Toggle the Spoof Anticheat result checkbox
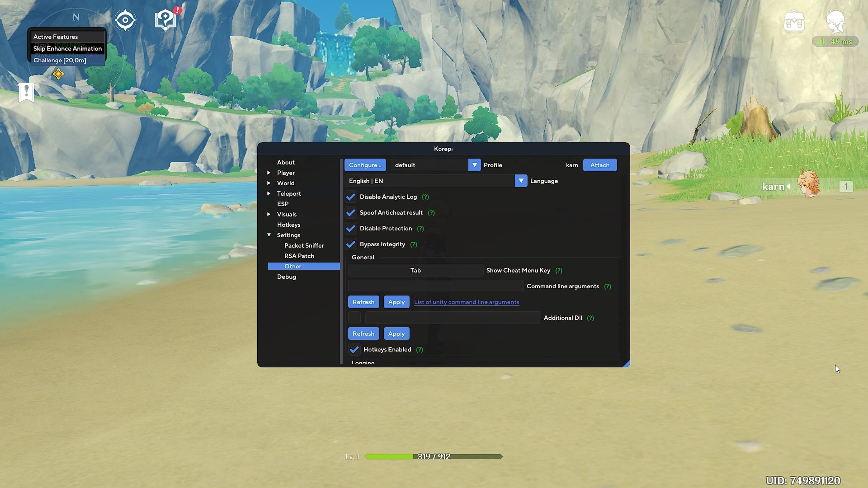The image size is (868, 488). coord(351,212)
